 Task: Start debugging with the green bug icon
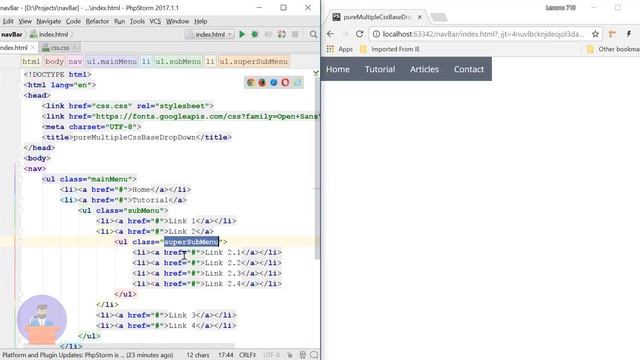point(255,34)
